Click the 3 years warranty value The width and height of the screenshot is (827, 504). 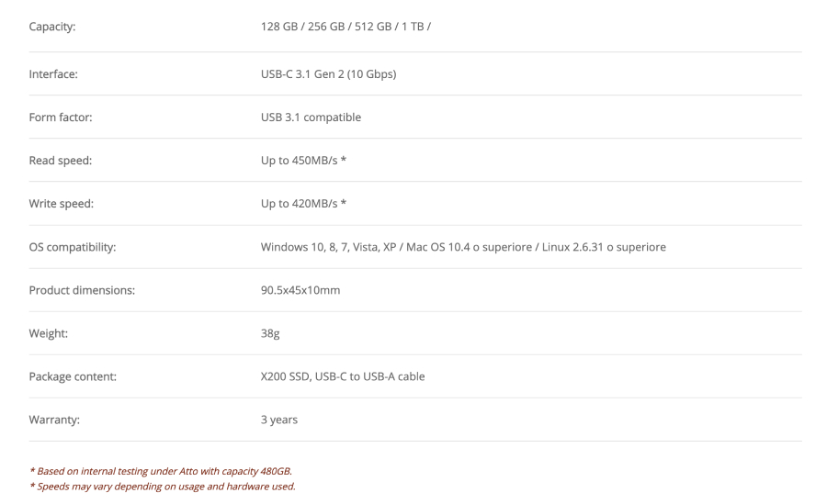[x=279, y=420]
